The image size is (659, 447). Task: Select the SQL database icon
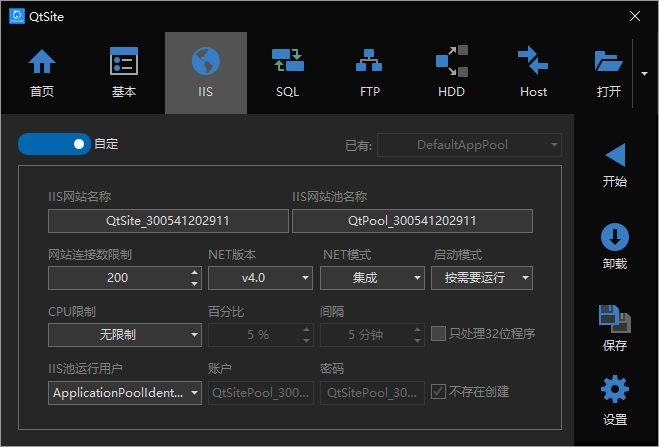[x=287, y=62]
